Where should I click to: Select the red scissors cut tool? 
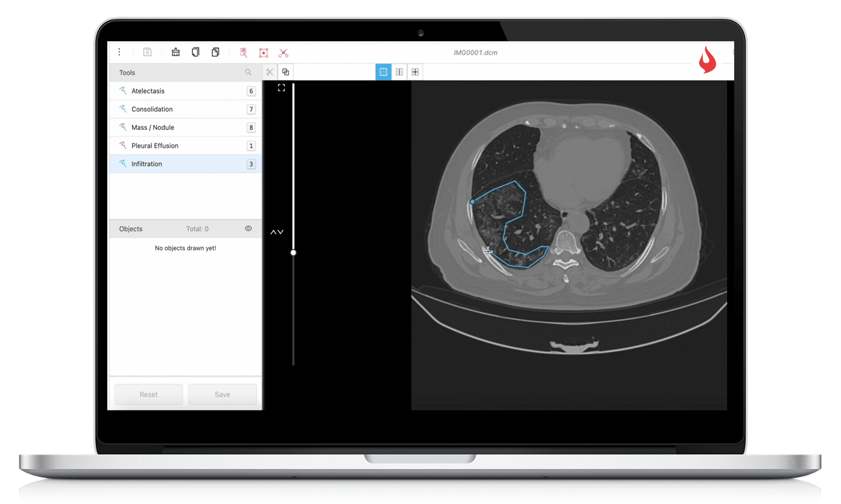283,53
